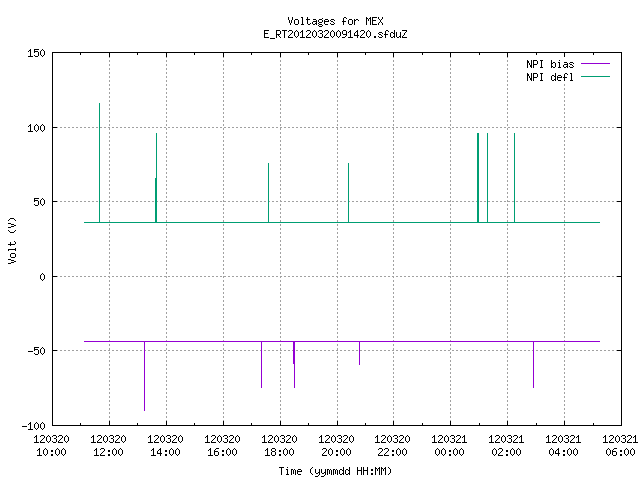Click the green defl spike after 20:00
This screenshot has height=480, width=640.
(349, 193)
